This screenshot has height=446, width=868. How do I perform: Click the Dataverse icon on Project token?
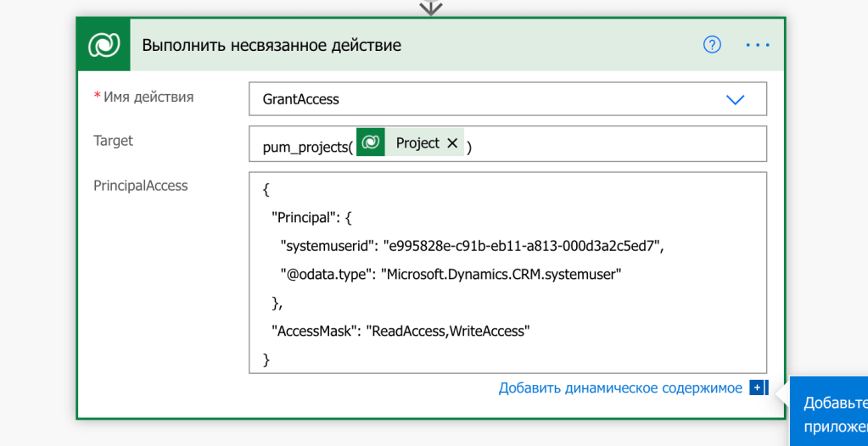pyautogui.click(x=371, y=143)
